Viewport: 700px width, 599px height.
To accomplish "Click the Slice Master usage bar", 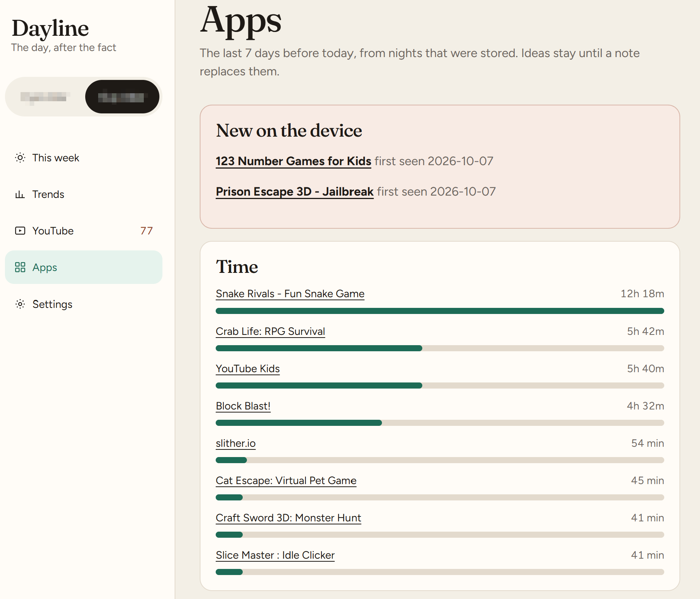I will [440, 572].
